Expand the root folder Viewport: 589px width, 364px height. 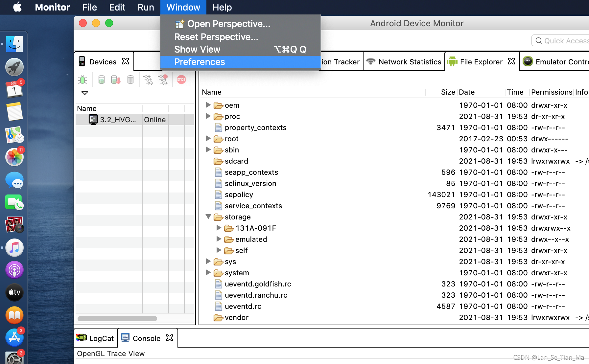tap(208, 138)
